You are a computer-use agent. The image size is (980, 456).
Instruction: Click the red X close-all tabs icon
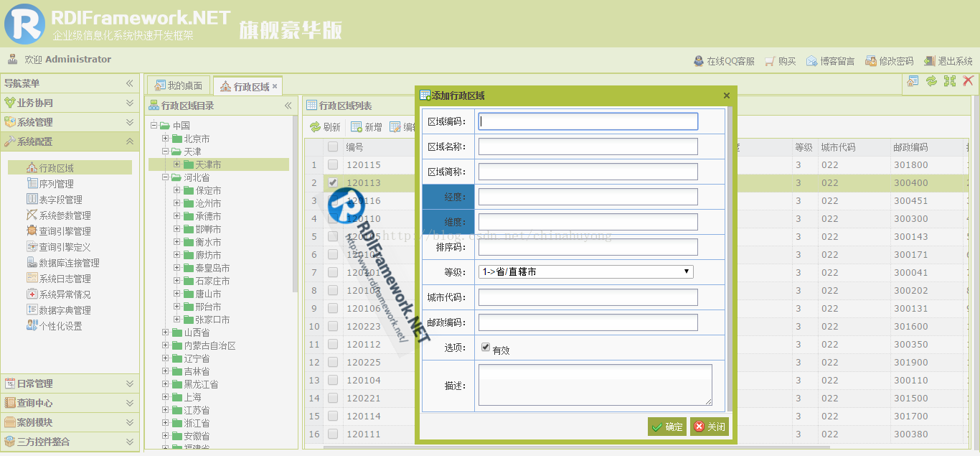click(x=968, y=81)
